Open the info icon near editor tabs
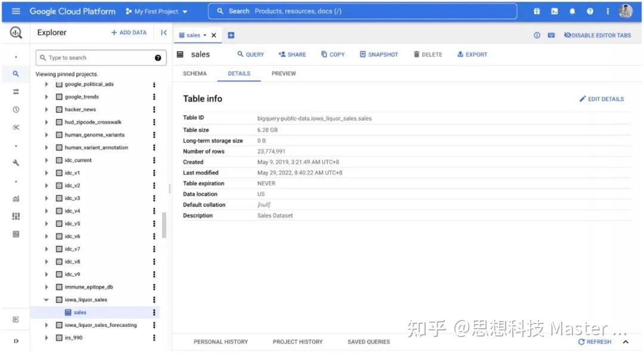The image size is (644, 355). point(537,35)
